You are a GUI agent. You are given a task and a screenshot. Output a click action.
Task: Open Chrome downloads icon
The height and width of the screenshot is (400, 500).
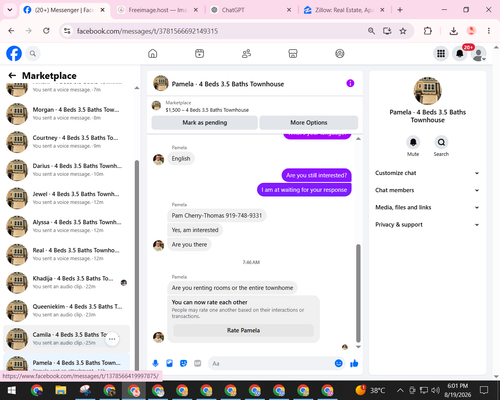tap(453, 31)
